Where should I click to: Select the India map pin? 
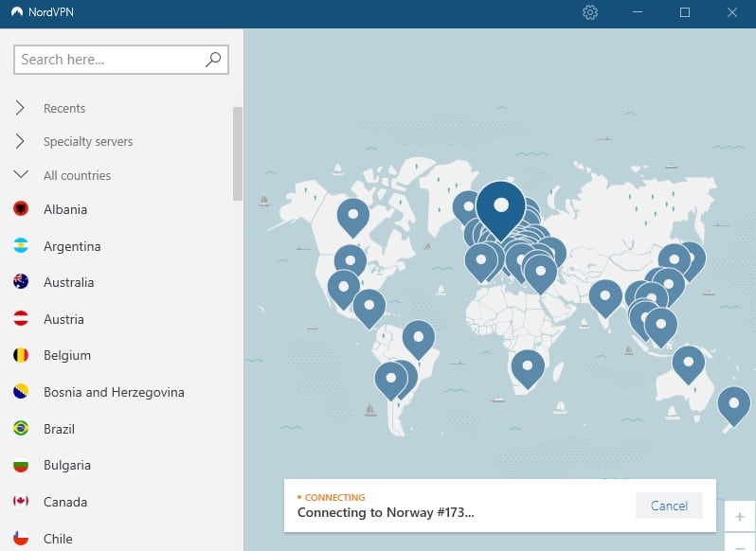605,296
